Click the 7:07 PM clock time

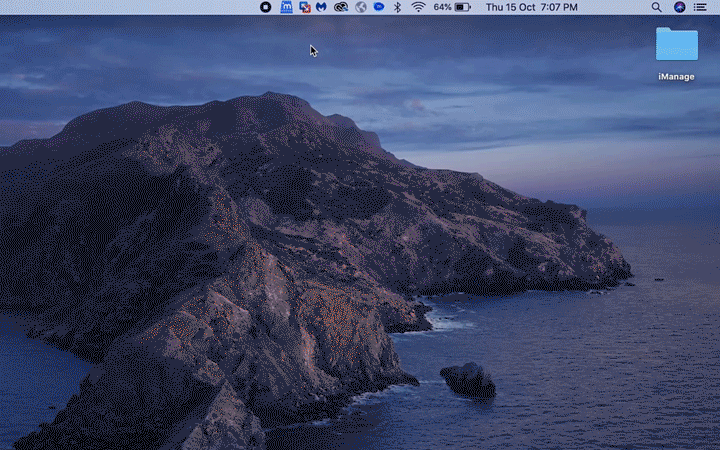[x=559, y=7]
